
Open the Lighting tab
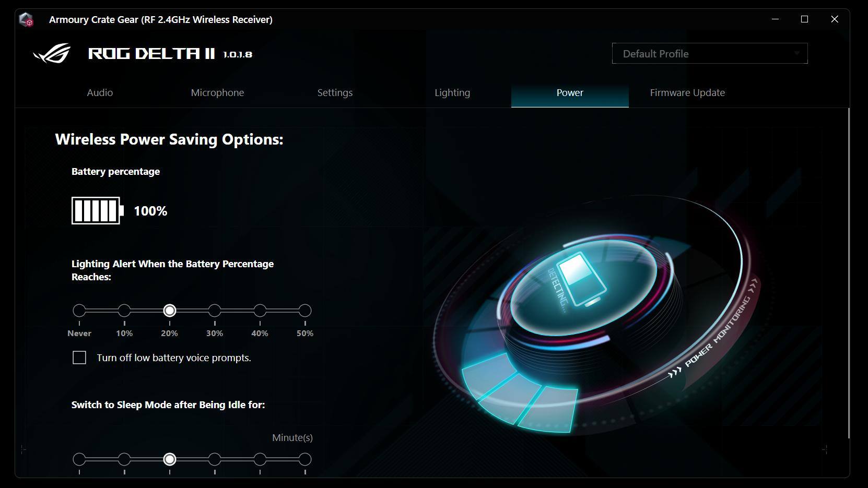[452, 93]
